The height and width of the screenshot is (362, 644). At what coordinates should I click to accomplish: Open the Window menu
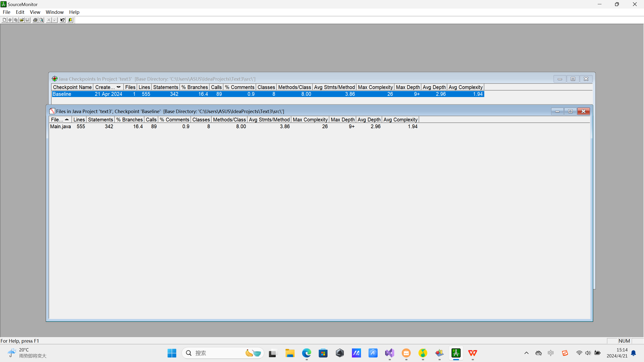tap(55, 12)
